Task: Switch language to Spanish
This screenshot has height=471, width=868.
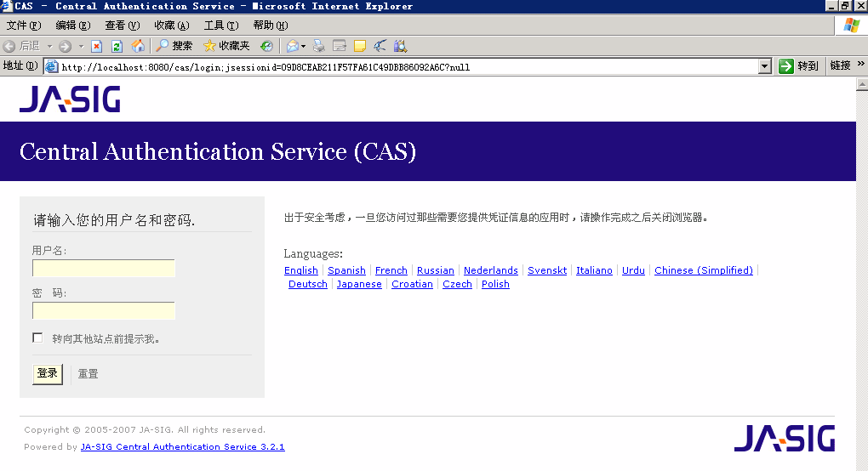Action: (x=346, y=270)
